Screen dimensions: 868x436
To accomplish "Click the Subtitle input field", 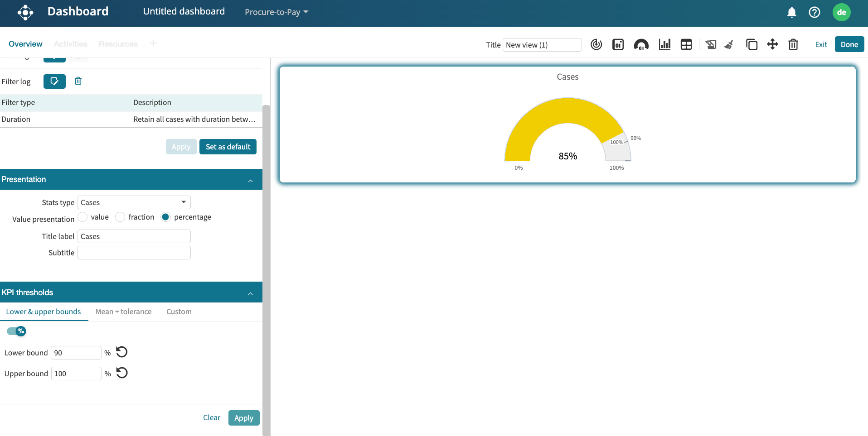I will [x=134, y=253].
